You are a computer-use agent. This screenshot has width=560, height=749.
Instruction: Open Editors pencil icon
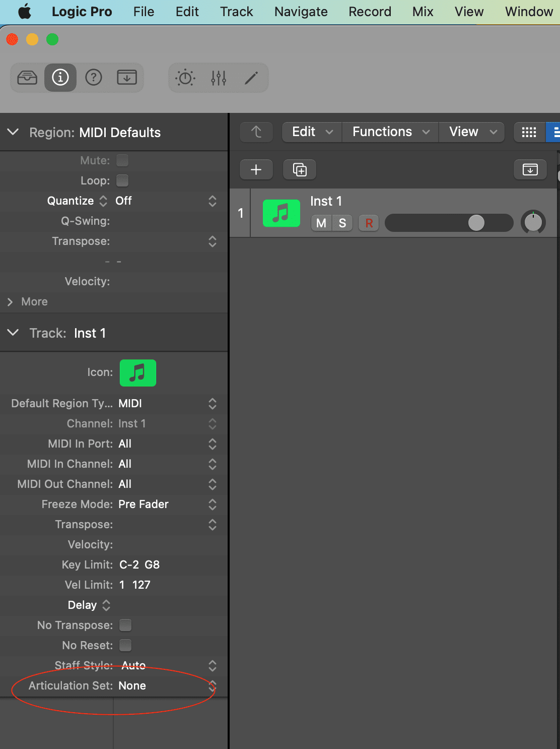(x=251, y=78)
